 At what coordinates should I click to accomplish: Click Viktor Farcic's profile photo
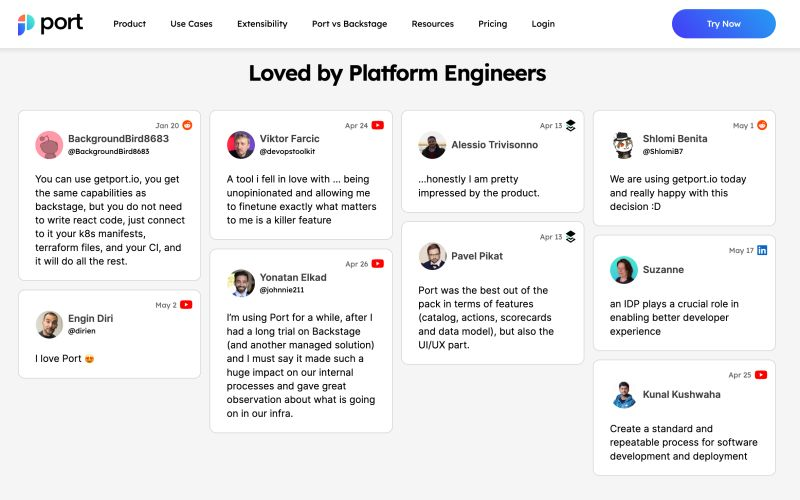click(241, 145)
